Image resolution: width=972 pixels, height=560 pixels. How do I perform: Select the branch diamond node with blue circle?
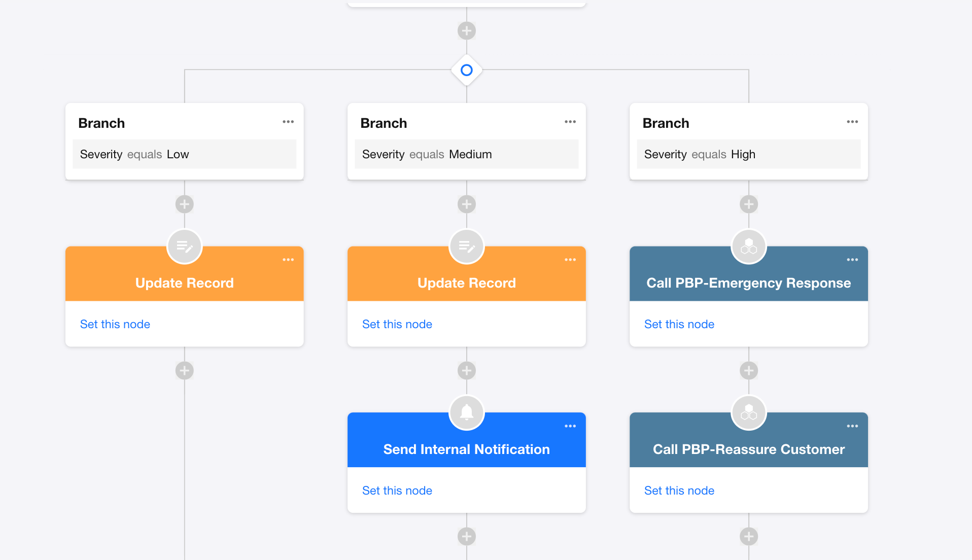(467, 70)
